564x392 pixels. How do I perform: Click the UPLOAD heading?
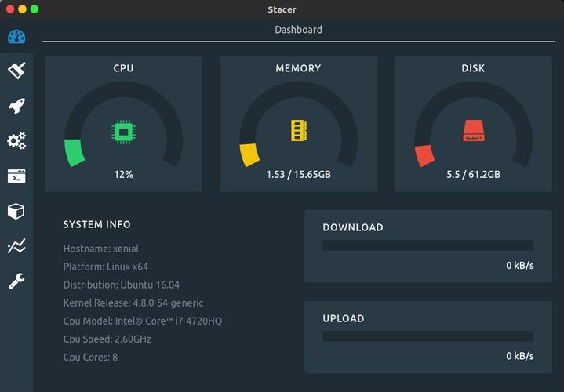pyautogui.click(x=344, y=318)
